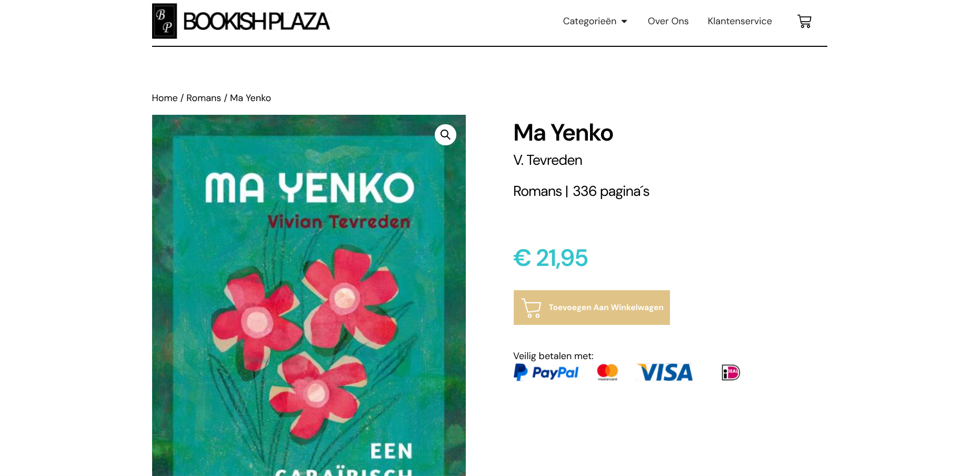This screenshot has width=980, height=476.
Task: Expand the Categorieën dropdown arrow
Action: coord(624,22)
